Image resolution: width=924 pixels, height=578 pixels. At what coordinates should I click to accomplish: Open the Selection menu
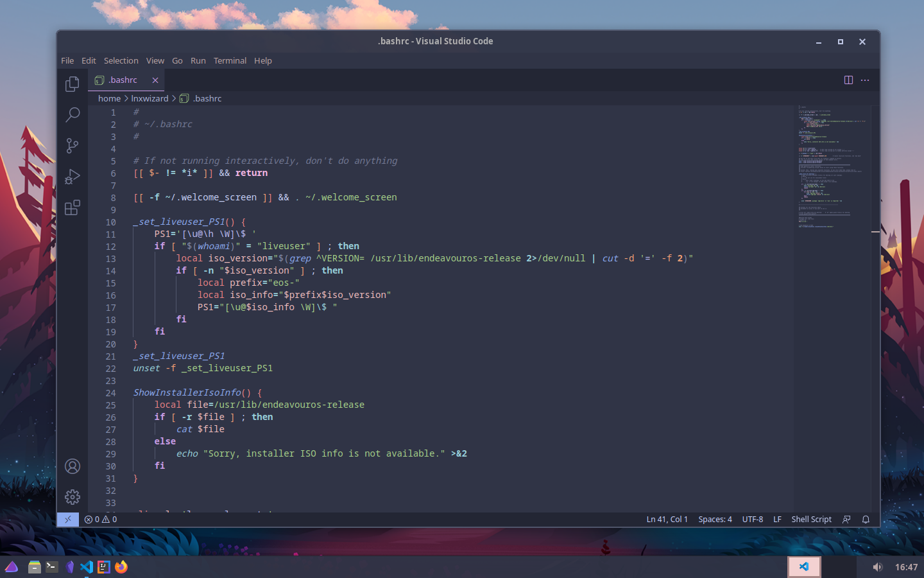click(x=121, y=61)
